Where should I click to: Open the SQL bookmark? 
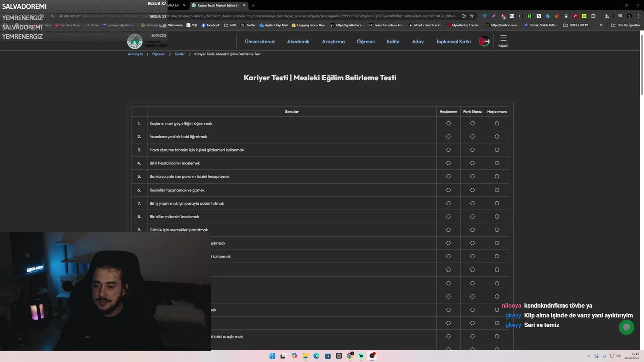[x=192, y=25]
